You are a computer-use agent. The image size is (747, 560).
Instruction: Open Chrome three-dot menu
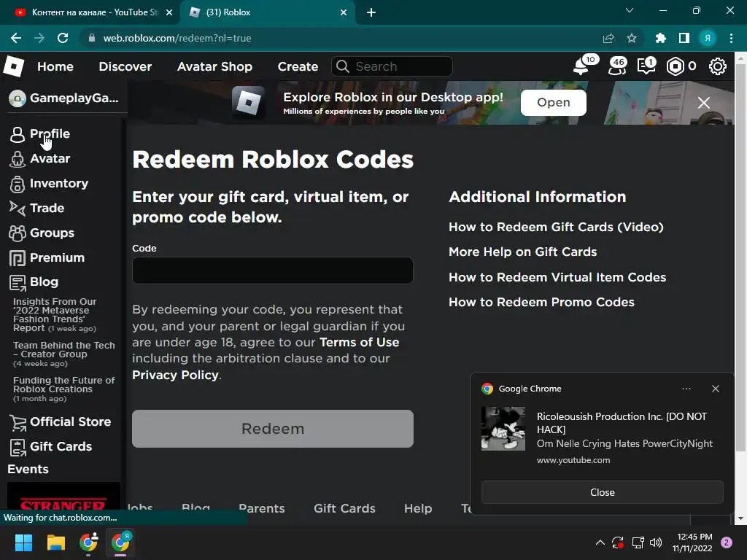coord(731,38)
